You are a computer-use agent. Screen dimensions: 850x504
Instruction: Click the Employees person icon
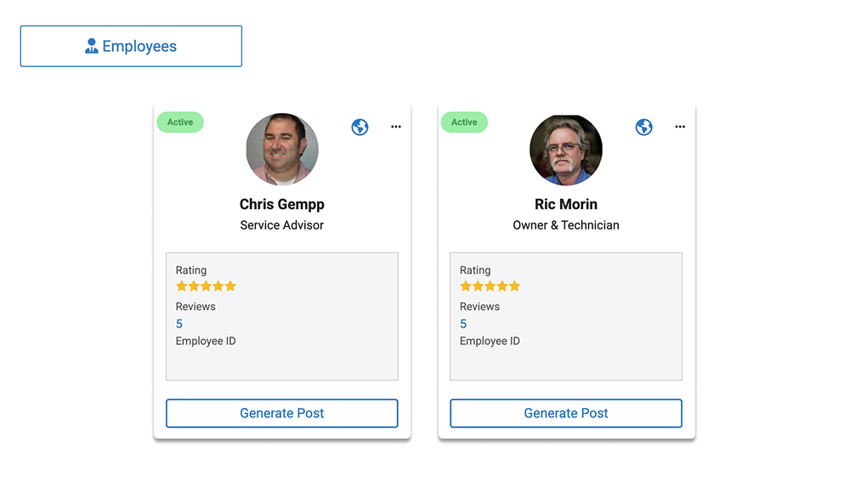pyautogui.click(x=92, y=47)
